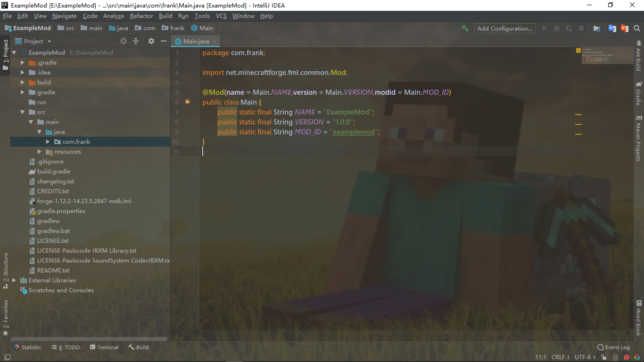This screenshot has height=362, width=644.
Task: Toggle the 1: Project side tool window
Action: [x=5, y=55]
